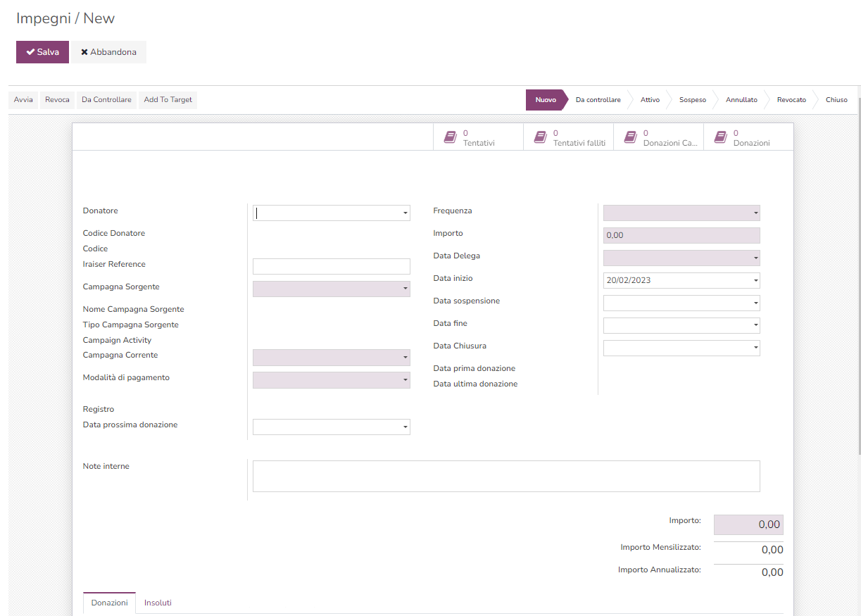861x616 pixels.
Task: Click the Tentativi book icon
Action: click(x=450, y=137)
